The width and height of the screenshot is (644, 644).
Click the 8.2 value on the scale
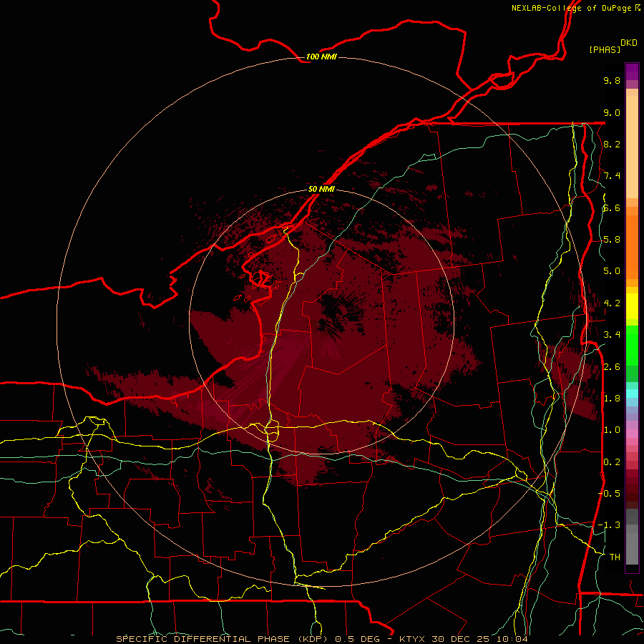point(612,144)
